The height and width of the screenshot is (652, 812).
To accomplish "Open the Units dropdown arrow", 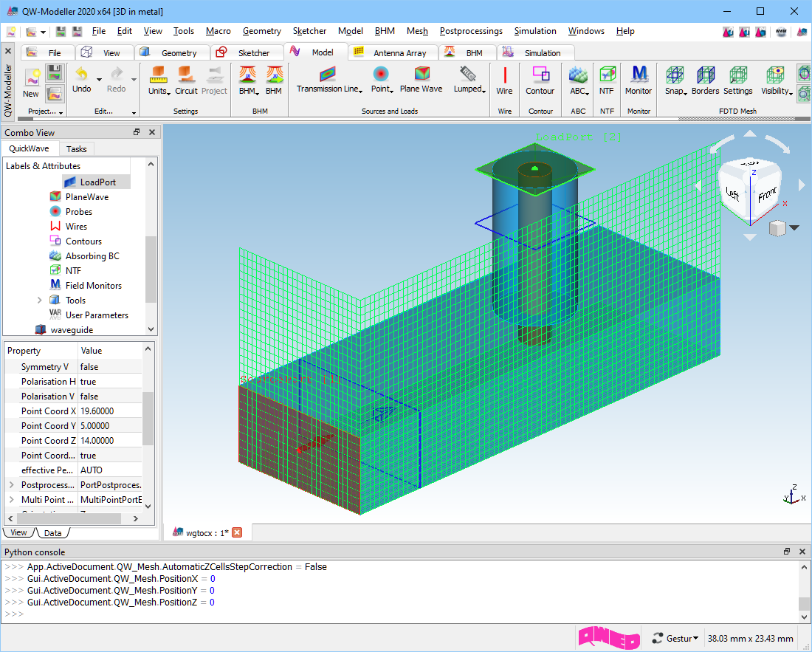I will [x=168, y=93].
